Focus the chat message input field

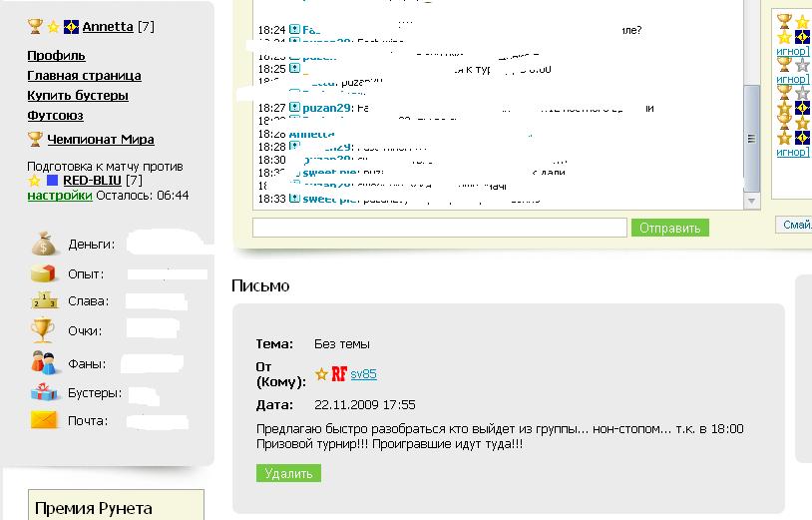(440, 228)
